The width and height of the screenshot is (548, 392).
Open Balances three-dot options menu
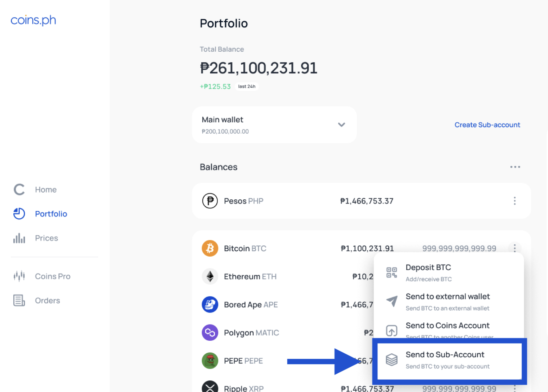tap(515, 167)
